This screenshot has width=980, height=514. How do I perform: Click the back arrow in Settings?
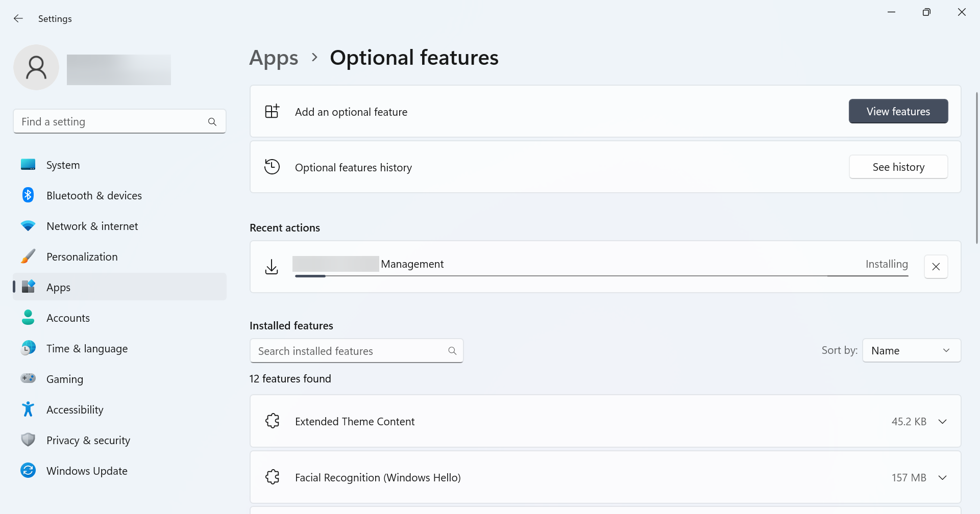click(18, 19)
